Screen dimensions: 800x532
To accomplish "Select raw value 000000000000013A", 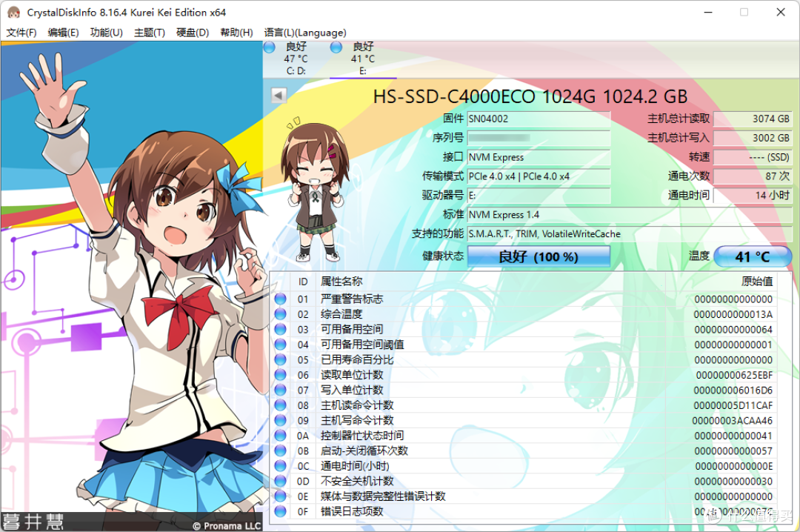I will [733, 314].
